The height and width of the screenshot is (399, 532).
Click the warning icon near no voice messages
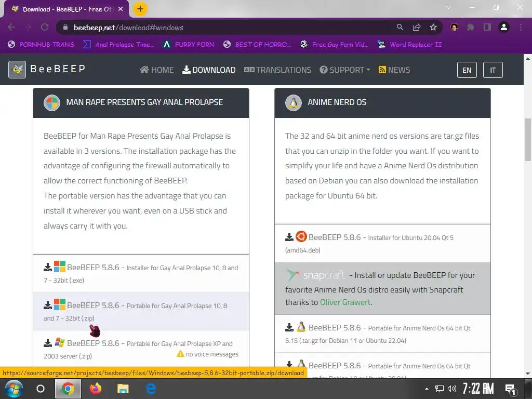(180, 354)
